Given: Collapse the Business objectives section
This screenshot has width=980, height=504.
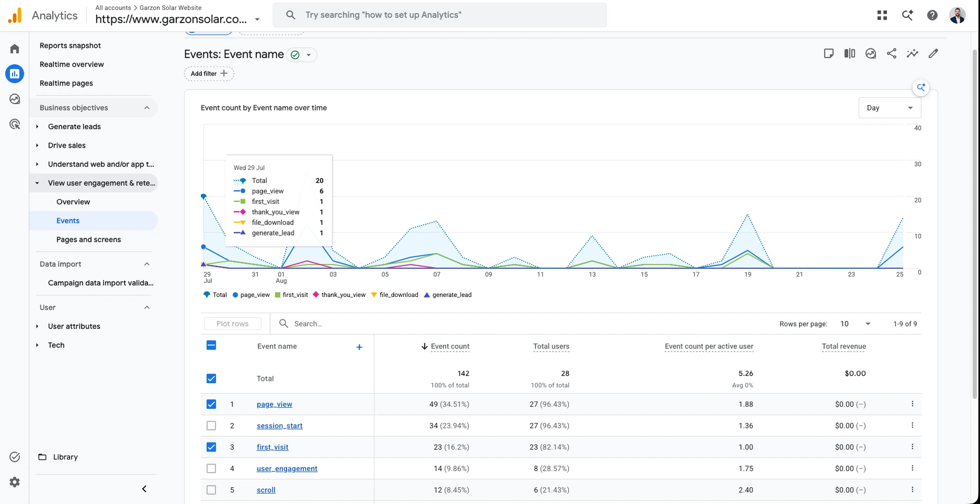Looking at the screenshot, I should pyautogui.click(x=147, y=108).
